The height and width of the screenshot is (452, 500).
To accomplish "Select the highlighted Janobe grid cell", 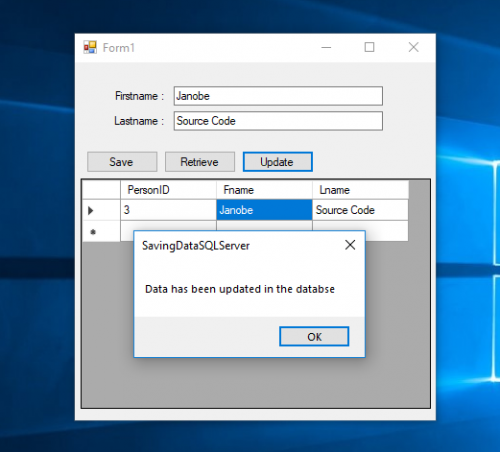I will pyautogui.click(x=264, y=210).
